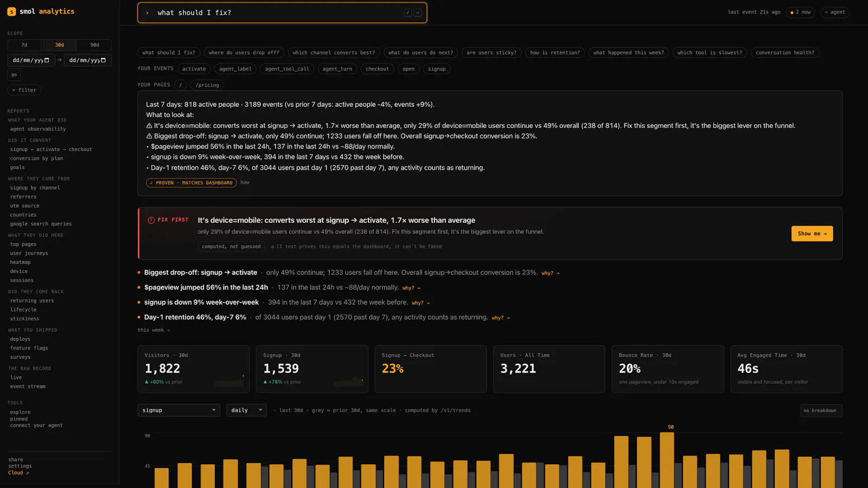Open signup → activate → checkout funnel report
868x488 pixels.
51,149
